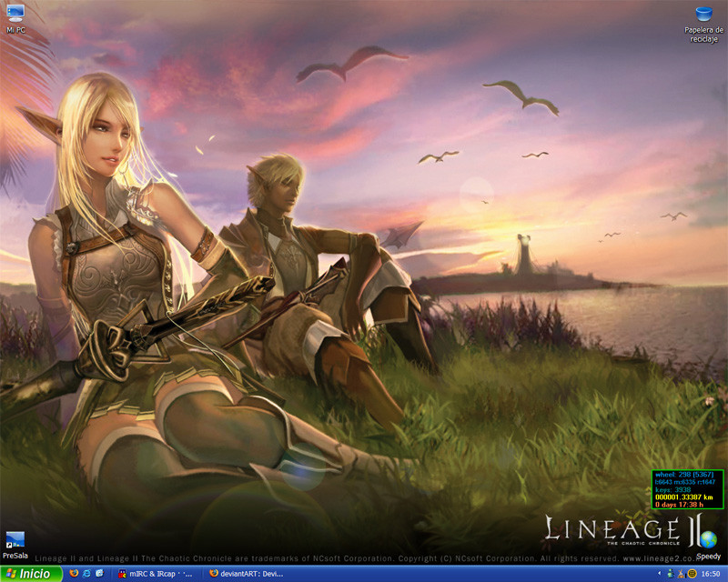Click the '000001,33387 km' distance value
The image size is (728, 582).
point(684,497)
